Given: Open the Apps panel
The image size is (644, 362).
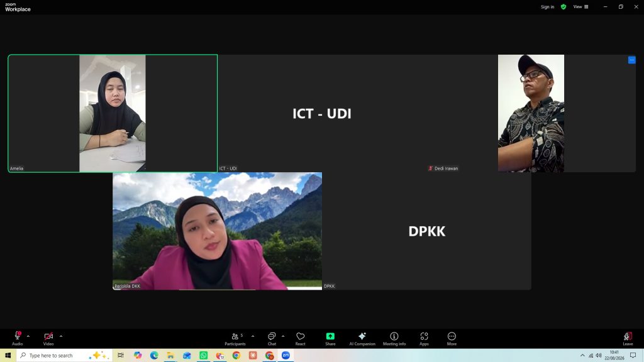Looking at the screenshot, I should click(424, 339).
